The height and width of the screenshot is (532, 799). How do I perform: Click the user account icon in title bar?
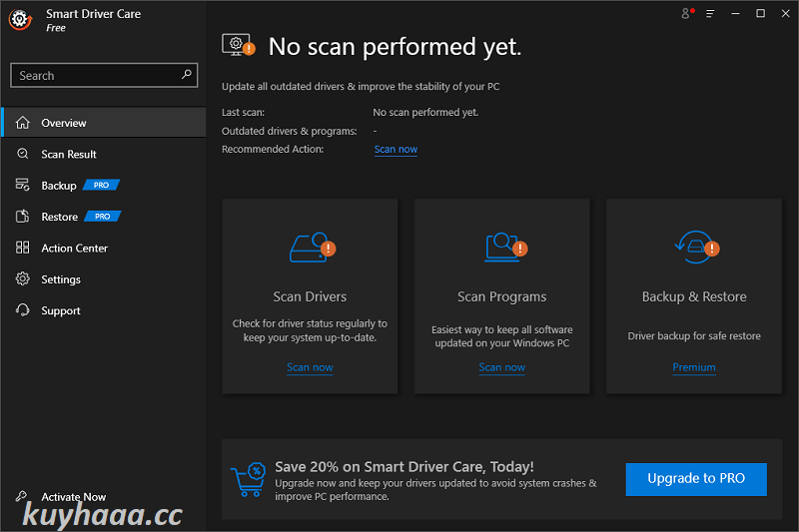click(x=687, y=13)
